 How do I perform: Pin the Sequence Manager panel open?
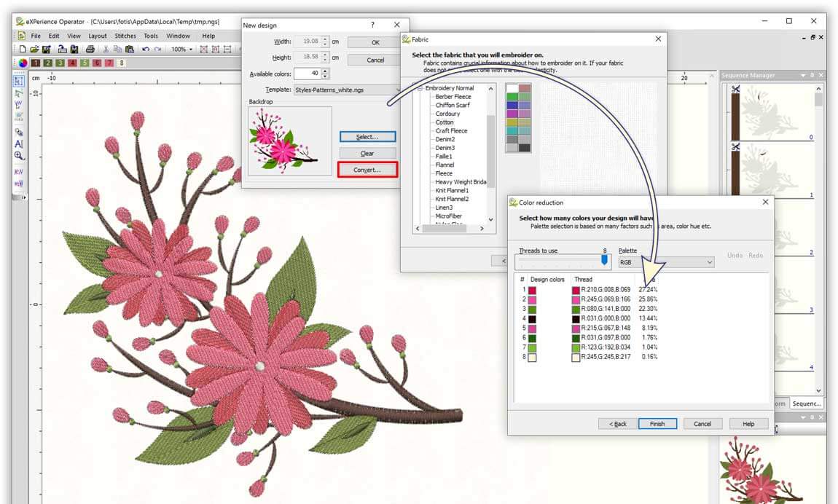812,75
